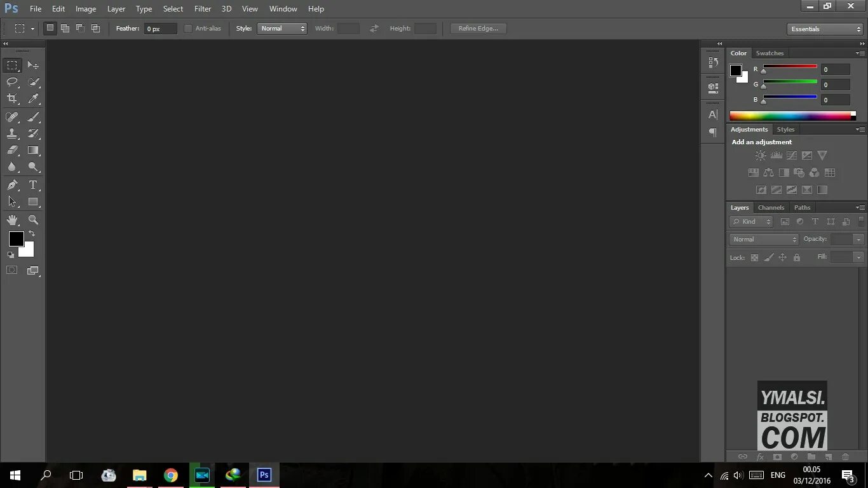
Task: Enable the Anti-alias checkbox
Action: pos(188,29)
